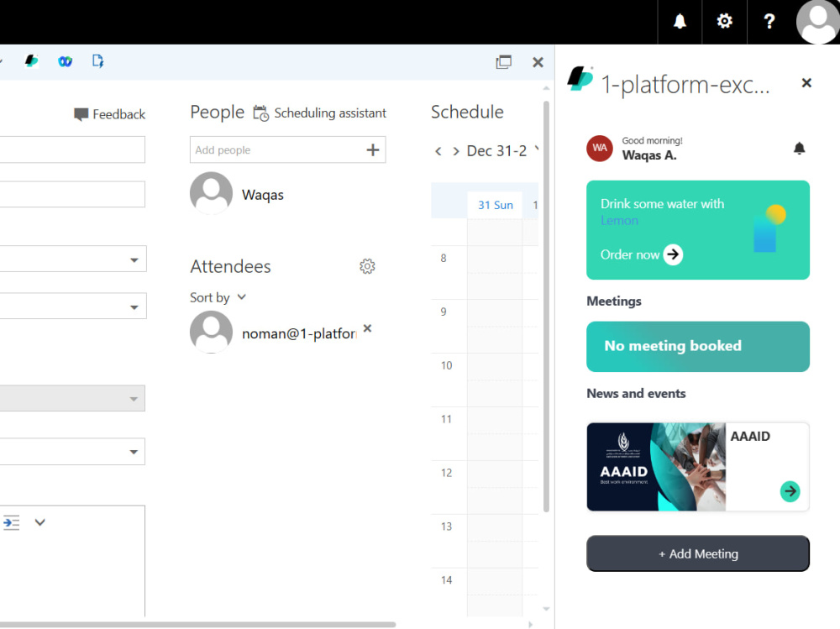The image size is (840, 629).
Task: Expand the Sort by dropdown
Action: tap(218, 297)
